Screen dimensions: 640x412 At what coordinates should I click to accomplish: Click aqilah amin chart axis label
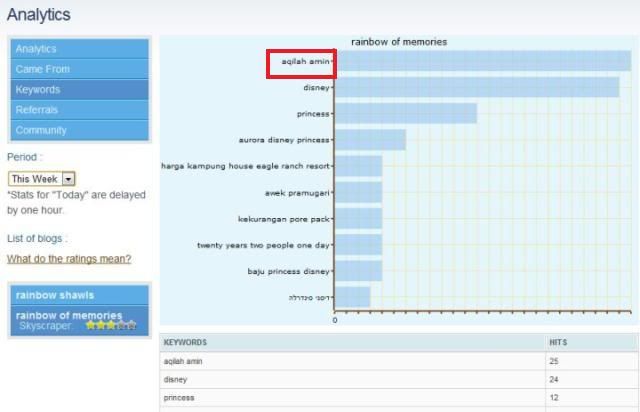[x=302, y=62]
